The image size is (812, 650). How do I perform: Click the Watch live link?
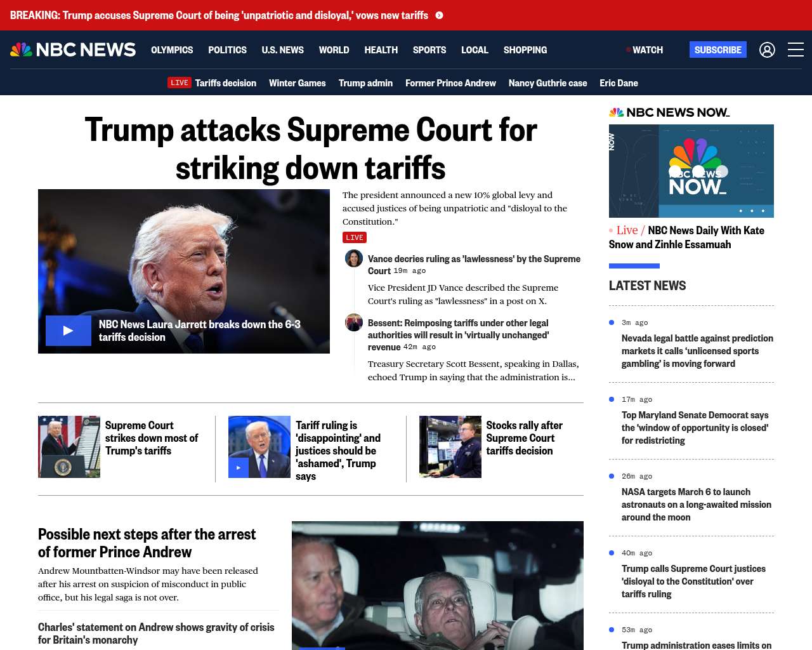645,50
